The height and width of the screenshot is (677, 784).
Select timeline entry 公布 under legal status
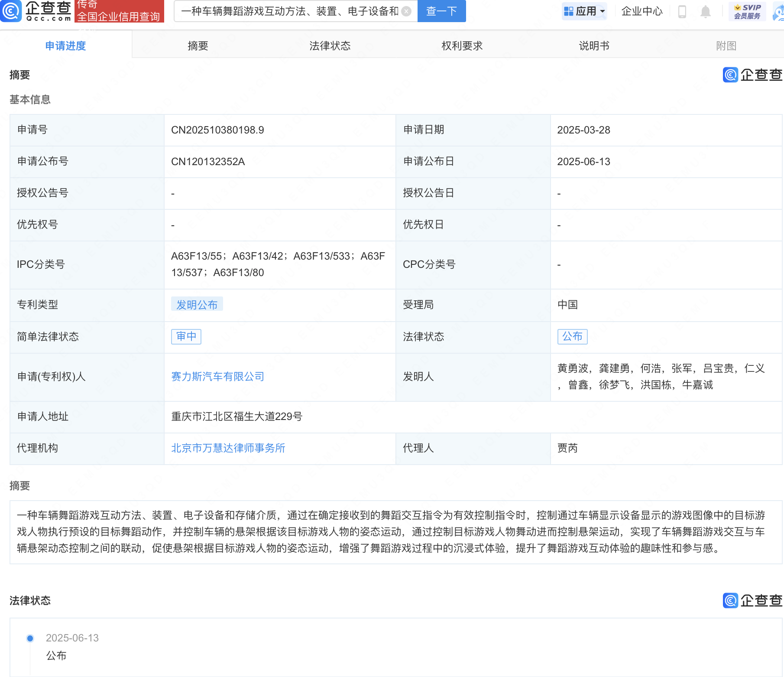(x=56, y=656)
